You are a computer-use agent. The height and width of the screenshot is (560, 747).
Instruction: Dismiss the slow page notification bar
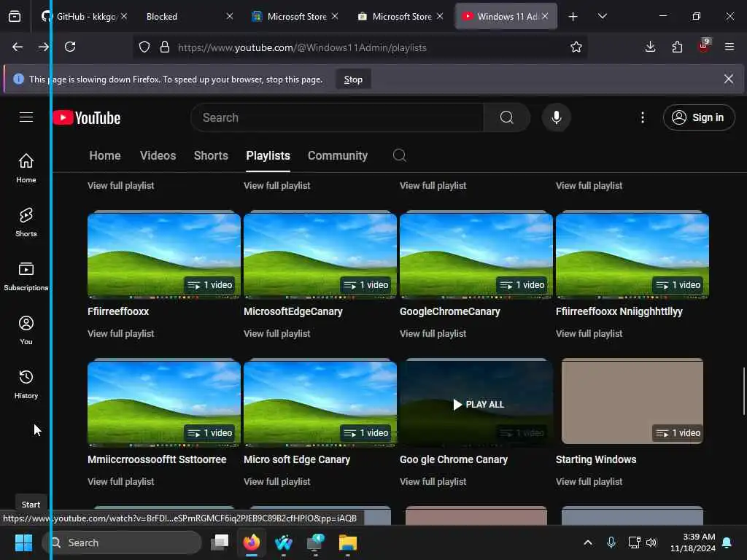729,79
